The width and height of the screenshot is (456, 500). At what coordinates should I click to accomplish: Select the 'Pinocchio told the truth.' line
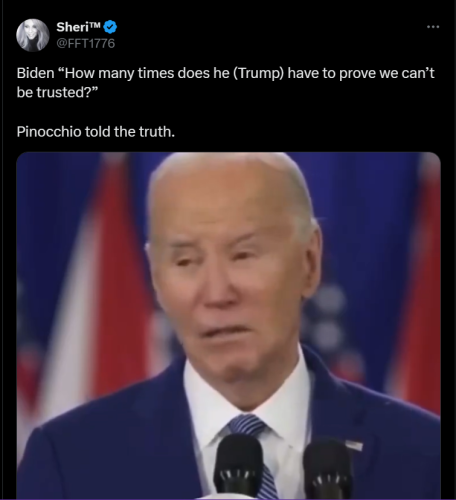pos(96,132)
